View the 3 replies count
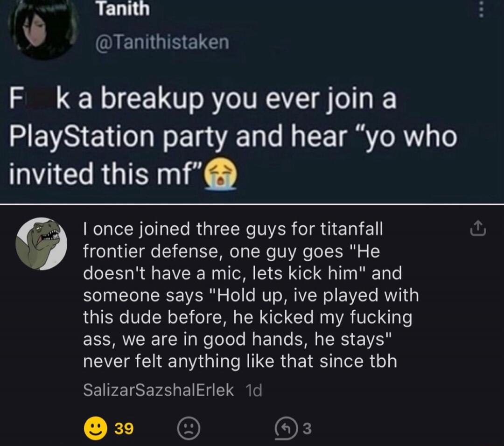The image size is (504, 446). pos(307,428)
